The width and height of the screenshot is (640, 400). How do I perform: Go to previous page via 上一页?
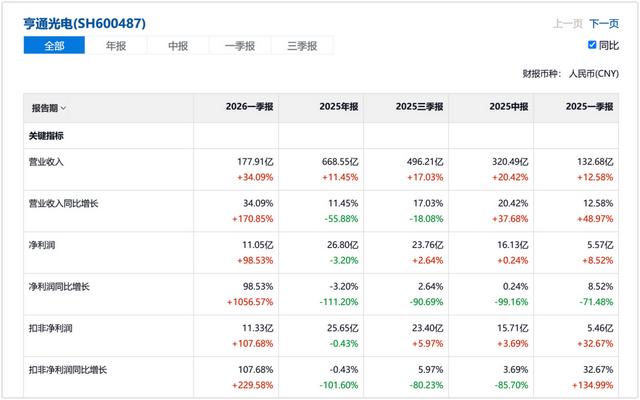(567, 24)
